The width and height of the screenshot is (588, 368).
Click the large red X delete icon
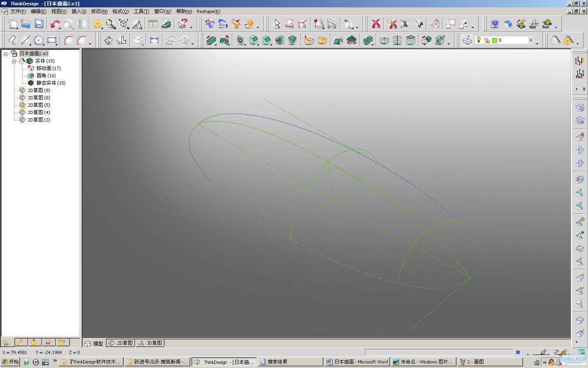(x=376, y=24)
